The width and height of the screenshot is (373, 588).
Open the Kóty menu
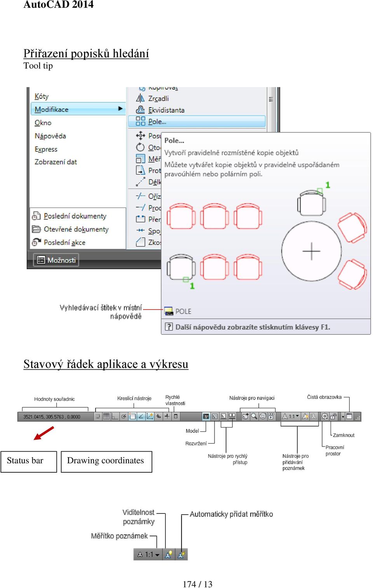click(x=42, y=96)
